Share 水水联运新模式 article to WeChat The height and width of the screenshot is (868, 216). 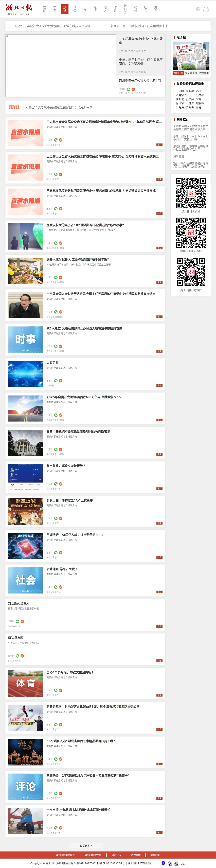(56, 828)
